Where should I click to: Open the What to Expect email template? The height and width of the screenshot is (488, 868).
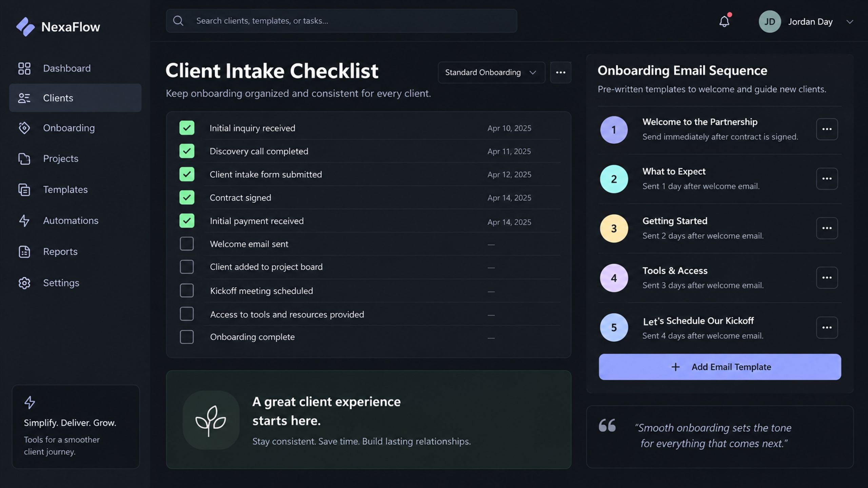point(674,171)
